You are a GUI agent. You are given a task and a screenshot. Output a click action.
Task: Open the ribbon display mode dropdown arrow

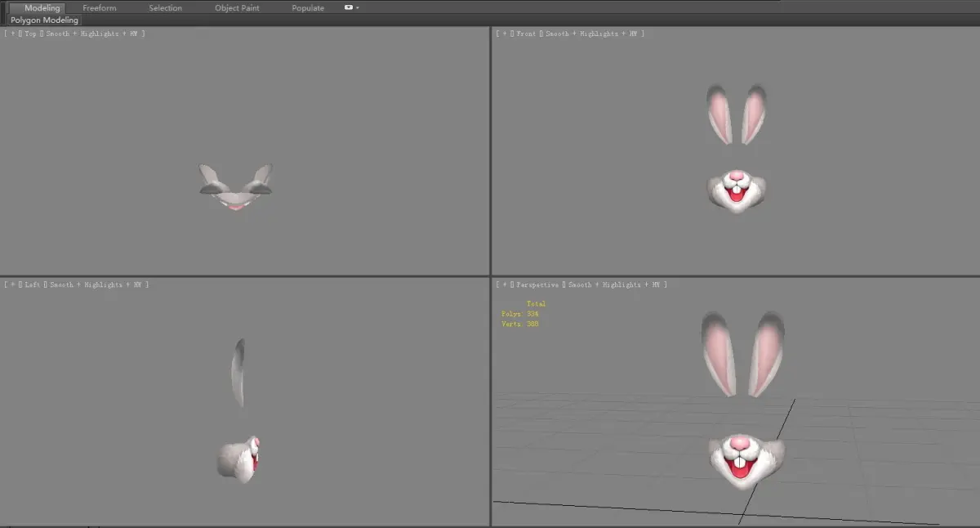click(x=358, y=7)
